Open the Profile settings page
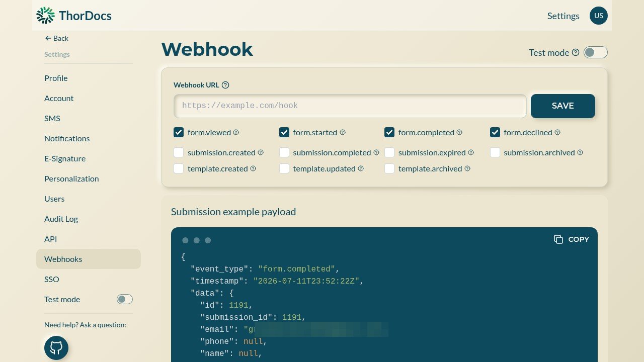This screenshot has width=644, height=362. (x=89, y=78)
